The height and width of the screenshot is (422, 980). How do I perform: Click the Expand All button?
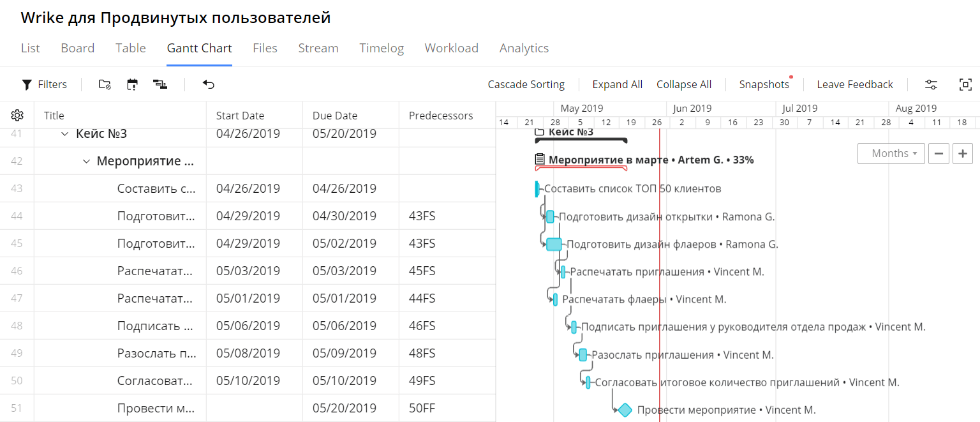coord(617,84)
